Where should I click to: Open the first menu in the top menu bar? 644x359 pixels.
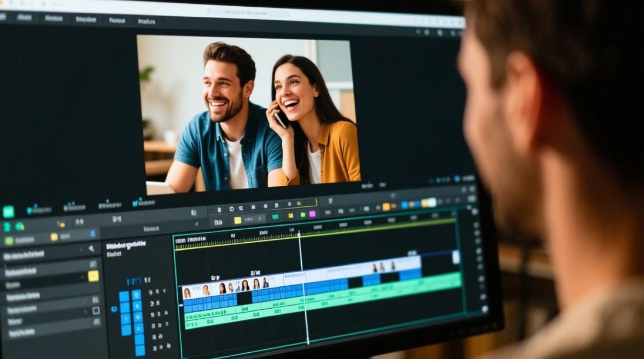tap(23, 17)
